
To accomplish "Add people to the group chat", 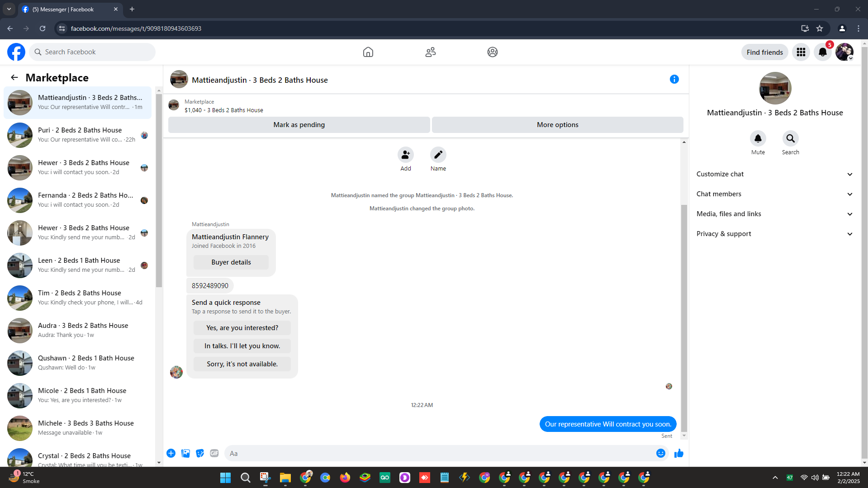I will (406, 155).
